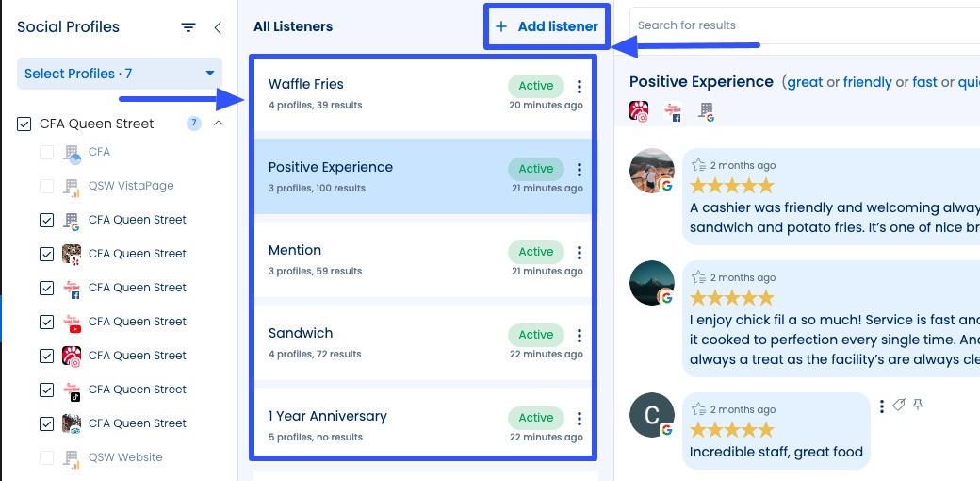Uncheck the CFA Queen Street group checkbox
Image resolution: width=980 pixels, height=481 pixels.
(x=25, y=124)
